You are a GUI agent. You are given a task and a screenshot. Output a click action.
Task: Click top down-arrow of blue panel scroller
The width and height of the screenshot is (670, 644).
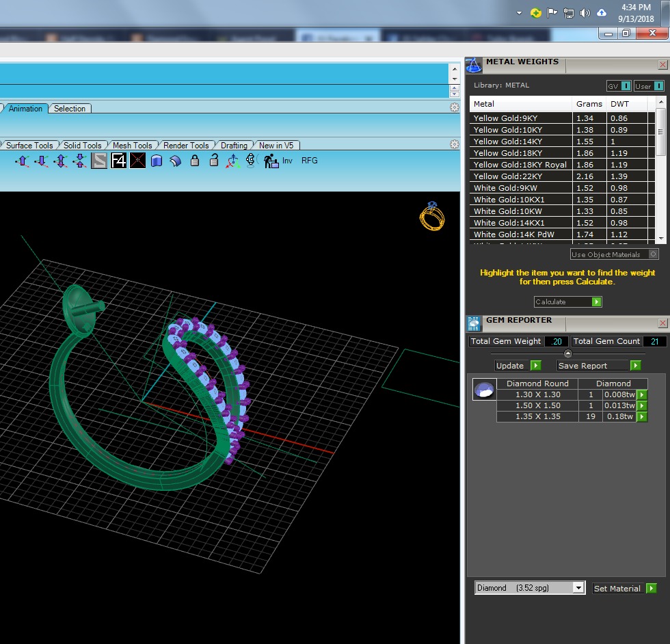click(x=455, y=79)
